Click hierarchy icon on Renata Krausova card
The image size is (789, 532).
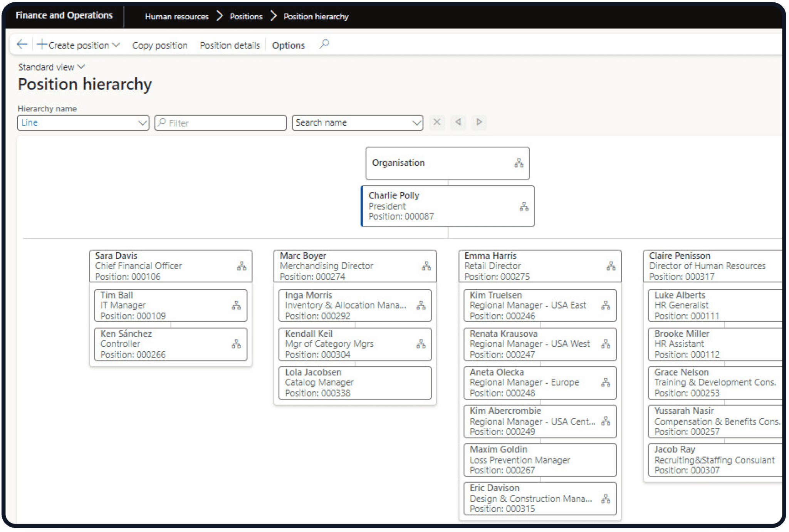(x=606, y=344)
